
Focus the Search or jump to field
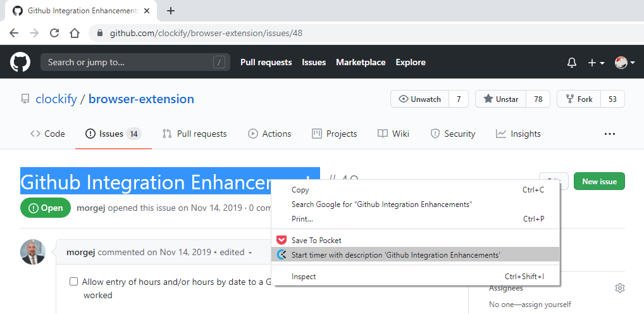[x=135, y=63]
